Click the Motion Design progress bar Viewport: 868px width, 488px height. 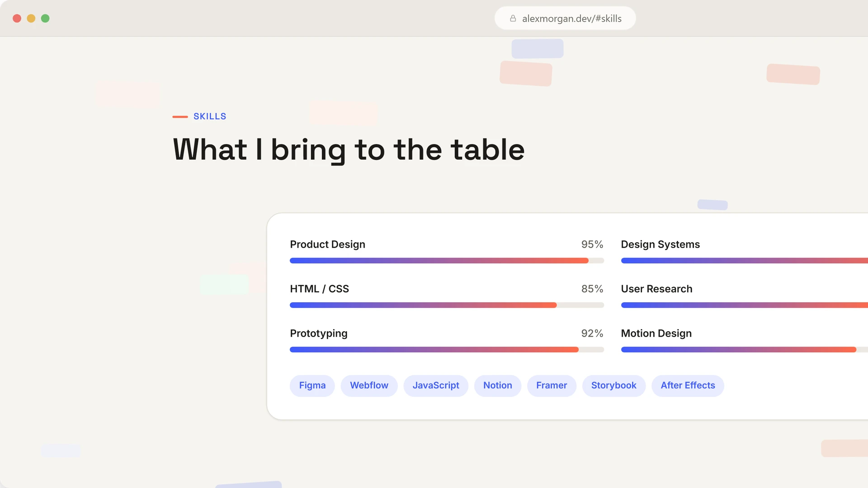tap(745, 350)
